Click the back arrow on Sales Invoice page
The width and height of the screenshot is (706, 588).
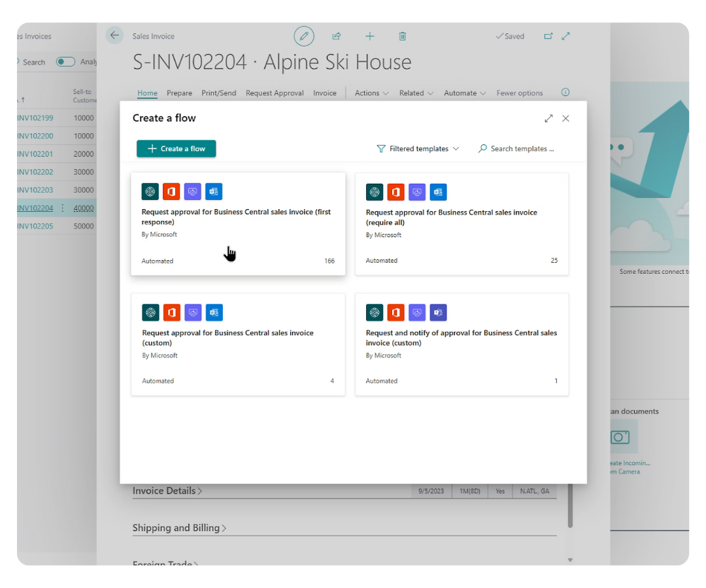pyautogui.click(x=114, y=35)
